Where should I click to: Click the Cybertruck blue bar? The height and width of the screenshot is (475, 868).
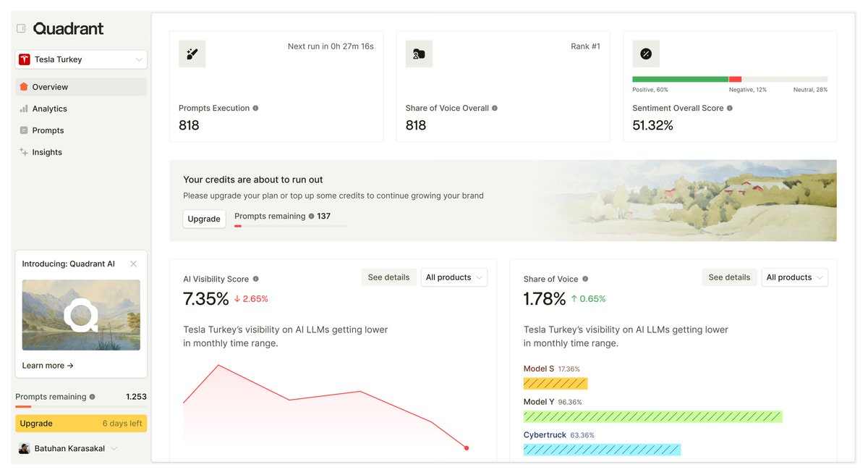(x=602, y=450)
